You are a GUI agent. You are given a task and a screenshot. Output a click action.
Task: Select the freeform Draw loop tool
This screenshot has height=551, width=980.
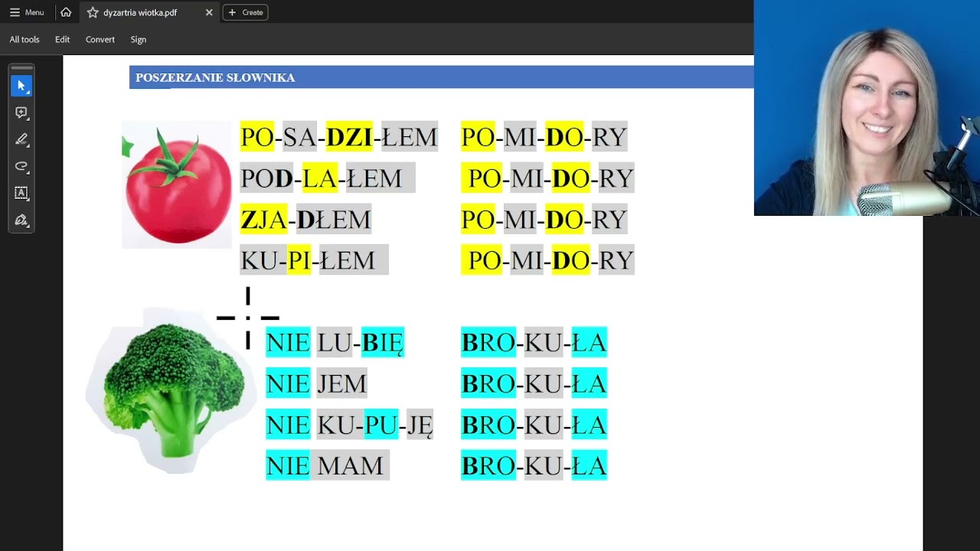(x=21, y=166)
